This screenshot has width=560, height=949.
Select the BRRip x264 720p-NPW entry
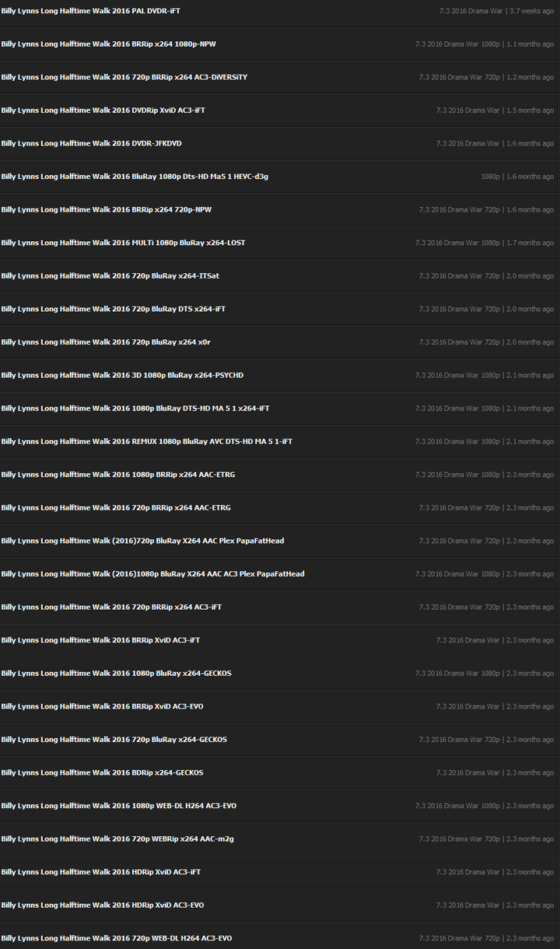coord(107,209)
